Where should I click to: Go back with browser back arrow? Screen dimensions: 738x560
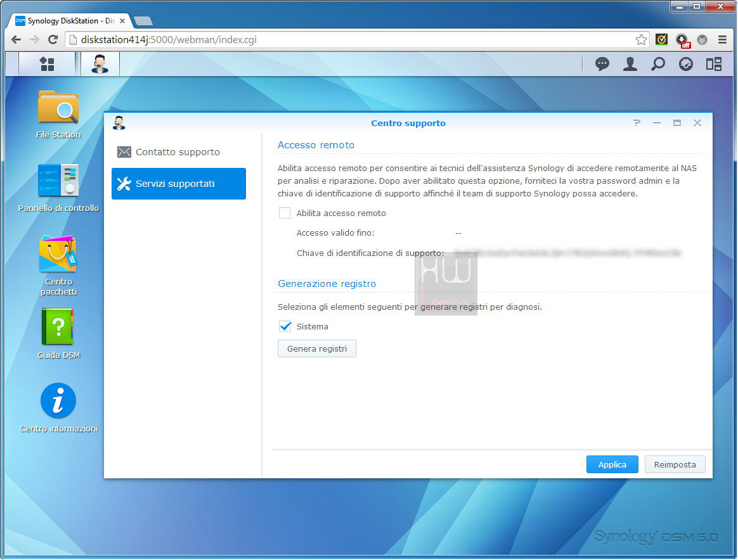pyautogui.click(x=16, y=39)
